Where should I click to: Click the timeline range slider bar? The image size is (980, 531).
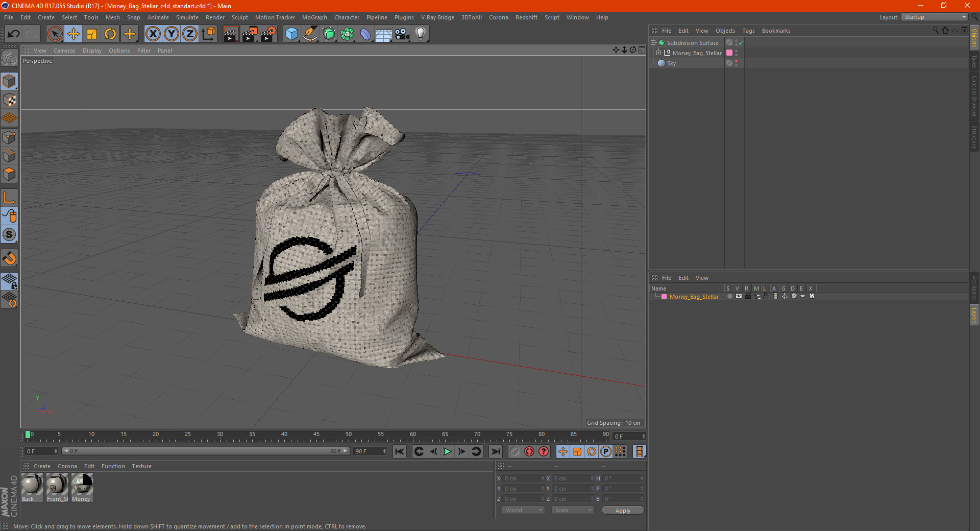click(206, 451)
